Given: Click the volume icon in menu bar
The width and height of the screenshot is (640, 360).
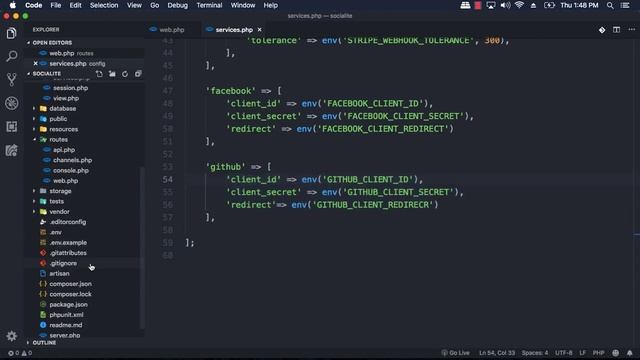Looking at the screenshot, I should (x=505, y=5).
